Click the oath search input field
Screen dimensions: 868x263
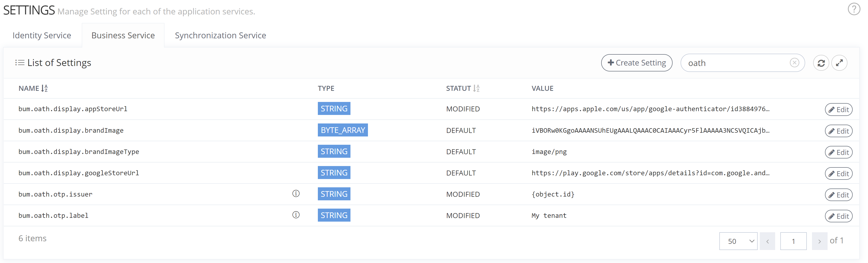pyautogui.click(x=734, y=63)
